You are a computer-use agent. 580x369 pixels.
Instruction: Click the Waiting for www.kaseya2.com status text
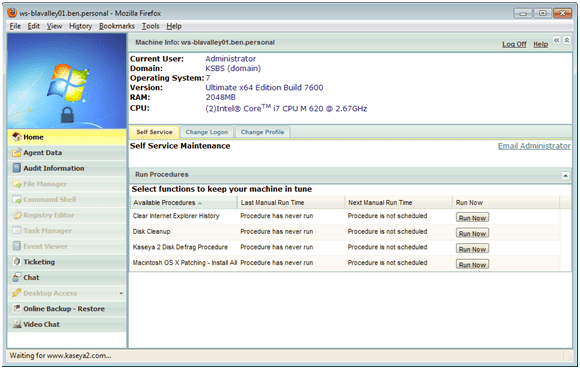tap(60, 356)
